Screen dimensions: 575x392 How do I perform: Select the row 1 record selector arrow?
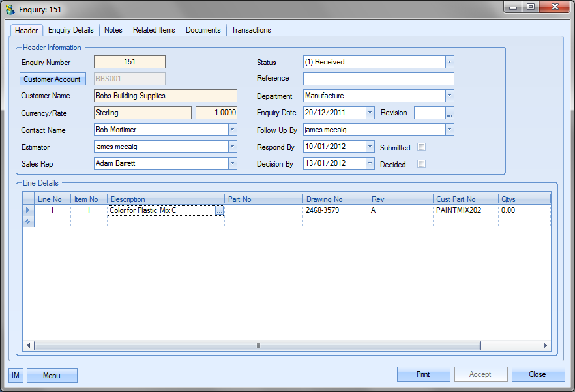(27, 210)
